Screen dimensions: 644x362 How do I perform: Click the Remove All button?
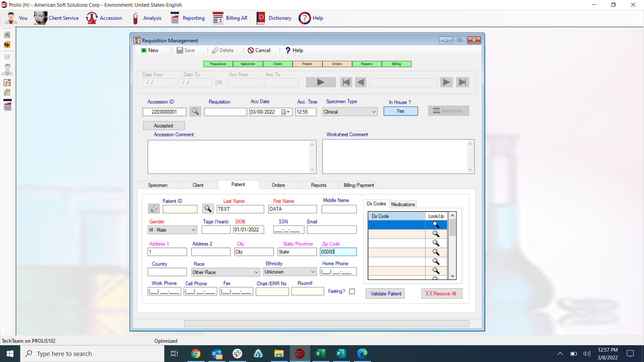click(441, 294)
